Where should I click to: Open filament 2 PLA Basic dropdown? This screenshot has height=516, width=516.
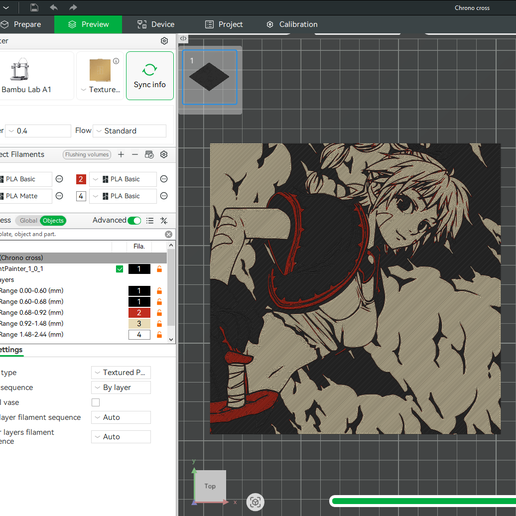tap(123, 179)
